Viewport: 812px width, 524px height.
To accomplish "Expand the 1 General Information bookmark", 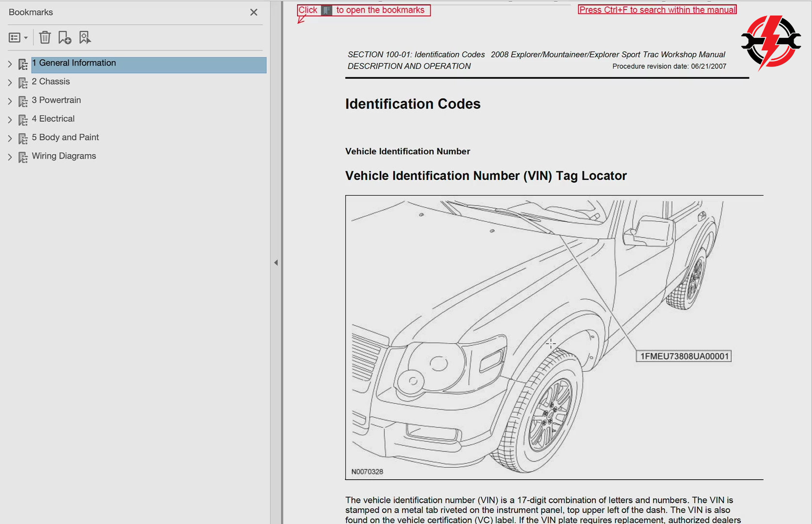I will [x=10, y=64].
